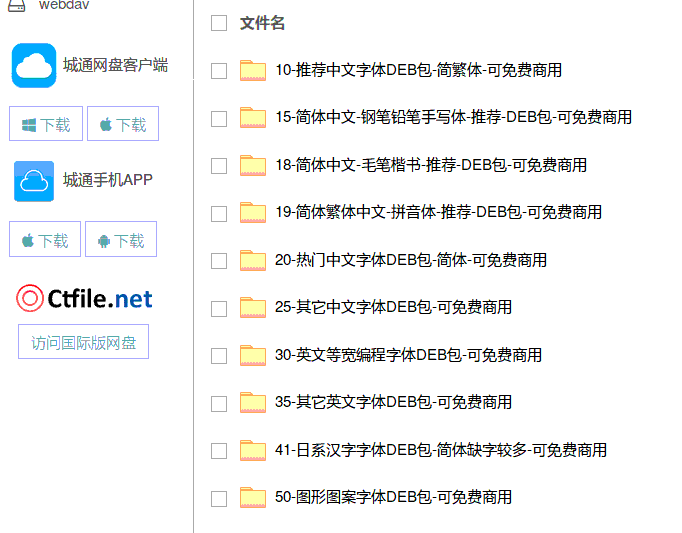Click the 城通网盘客户端 cloud icon
Screen dimensions: 682x533
click(34, 66)
